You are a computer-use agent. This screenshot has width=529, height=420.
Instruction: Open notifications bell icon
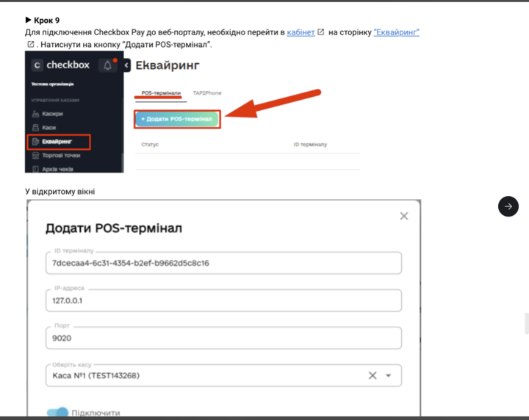(107, 65)
